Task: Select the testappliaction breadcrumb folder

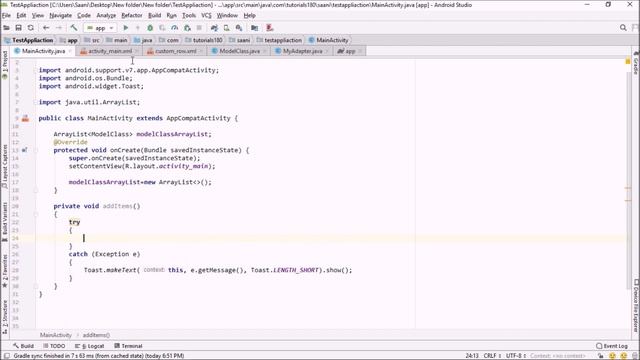Action: (279, 40)
